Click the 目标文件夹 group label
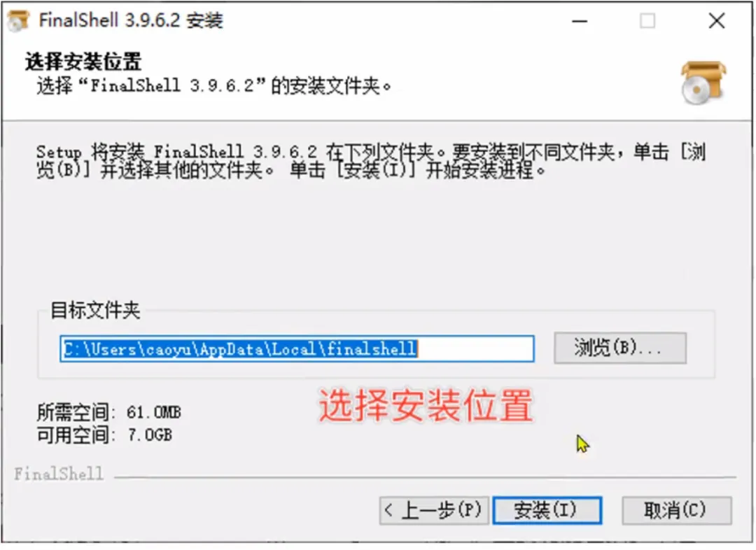The width and height of the screenshot is (756, 550). [95, 310]
